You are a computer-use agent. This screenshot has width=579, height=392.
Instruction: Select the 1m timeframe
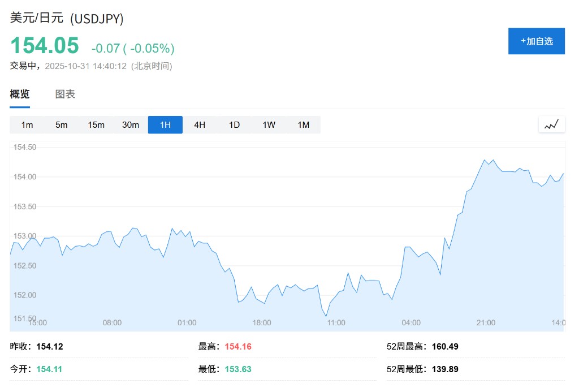pyautogui.click(x=27, y=125)
